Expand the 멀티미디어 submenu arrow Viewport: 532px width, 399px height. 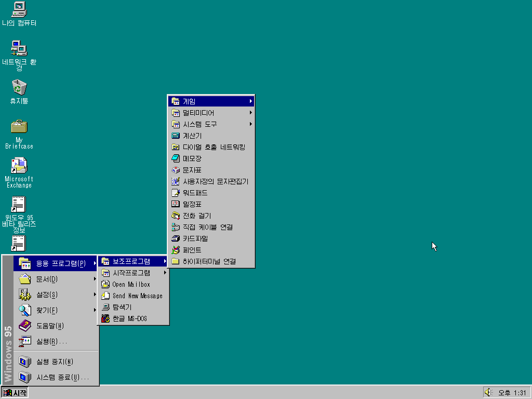[251, 113]
